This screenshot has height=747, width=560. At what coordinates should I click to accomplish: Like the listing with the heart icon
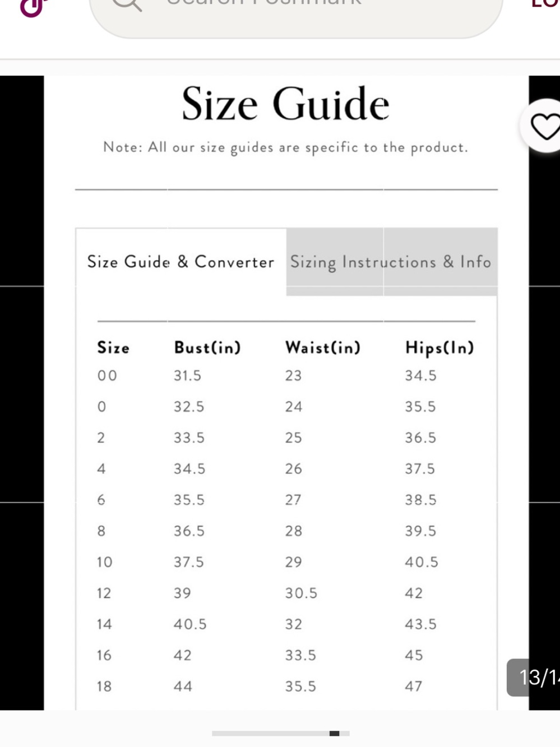coord(544,126)
